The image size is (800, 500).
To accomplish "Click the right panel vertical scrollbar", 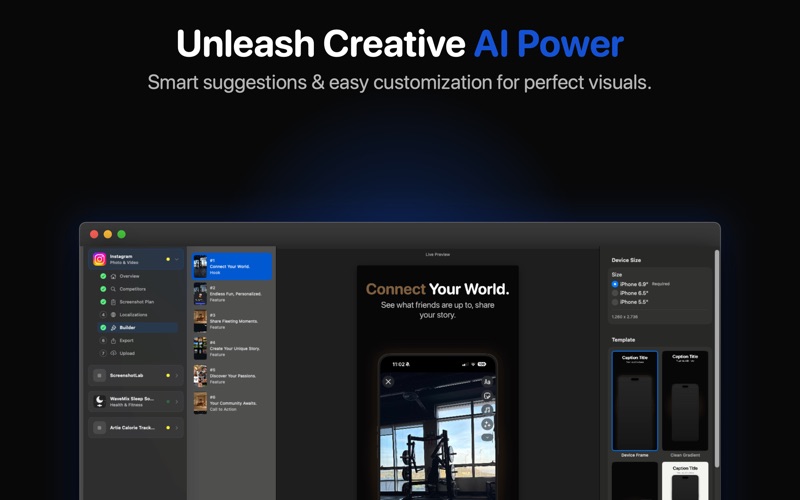I will tap(717, 358).
